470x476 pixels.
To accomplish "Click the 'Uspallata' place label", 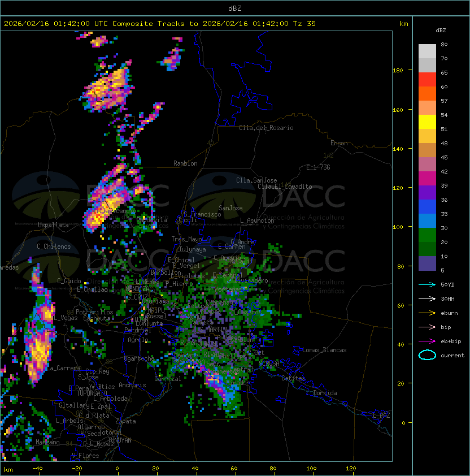I will click(53, 225).
